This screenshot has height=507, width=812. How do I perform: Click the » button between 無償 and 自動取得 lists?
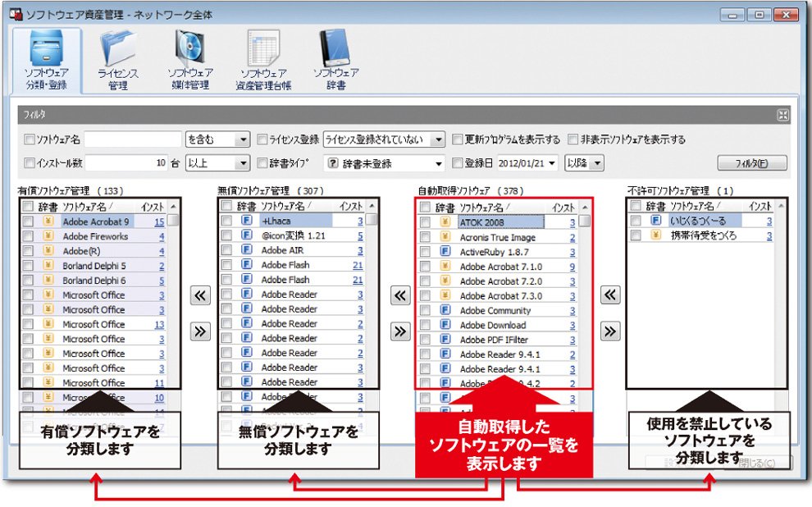pyautogui.click(x=399, y=331)
